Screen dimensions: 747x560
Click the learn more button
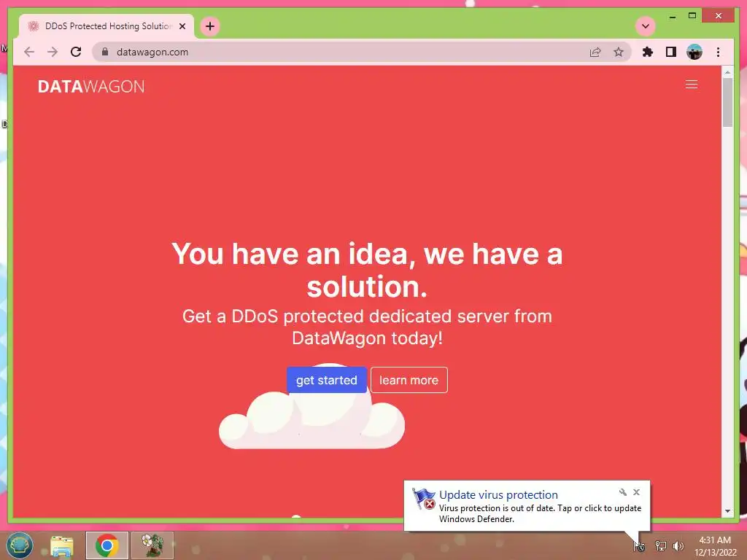(409, 380)
